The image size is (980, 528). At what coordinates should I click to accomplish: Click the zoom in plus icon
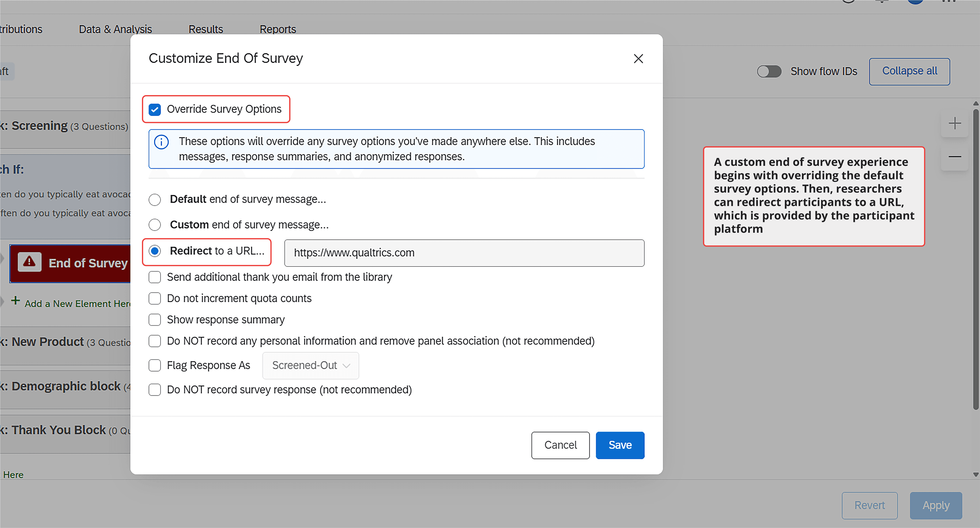coord(954,123)
